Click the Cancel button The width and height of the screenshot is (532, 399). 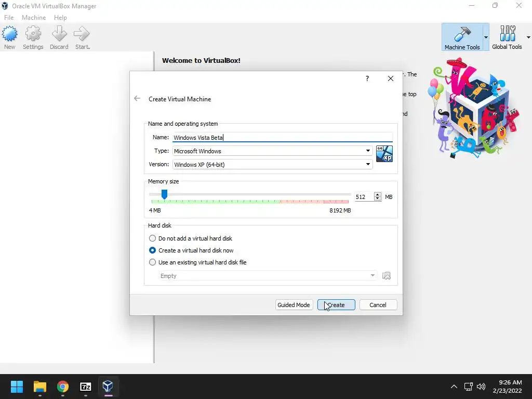(378, 304)
